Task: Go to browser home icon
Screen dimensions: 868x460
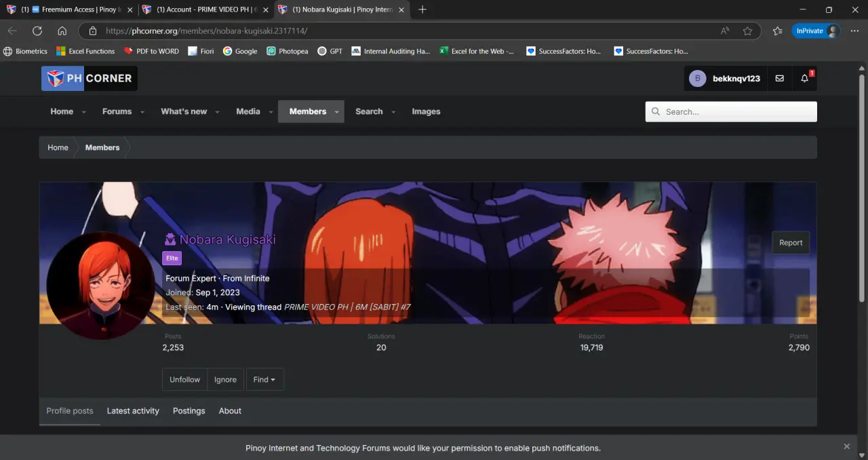Action: [62, 31]
